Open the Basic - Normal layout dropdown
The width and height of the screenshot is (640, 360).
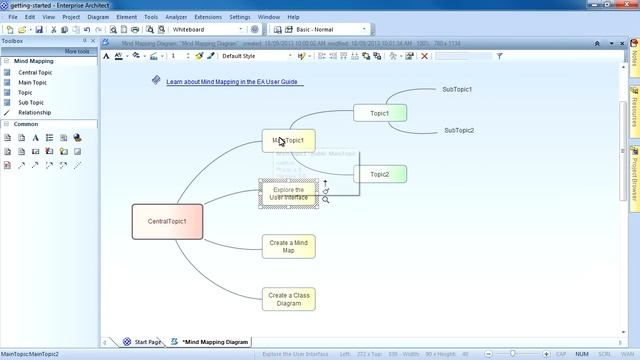(x=364, y=29)
